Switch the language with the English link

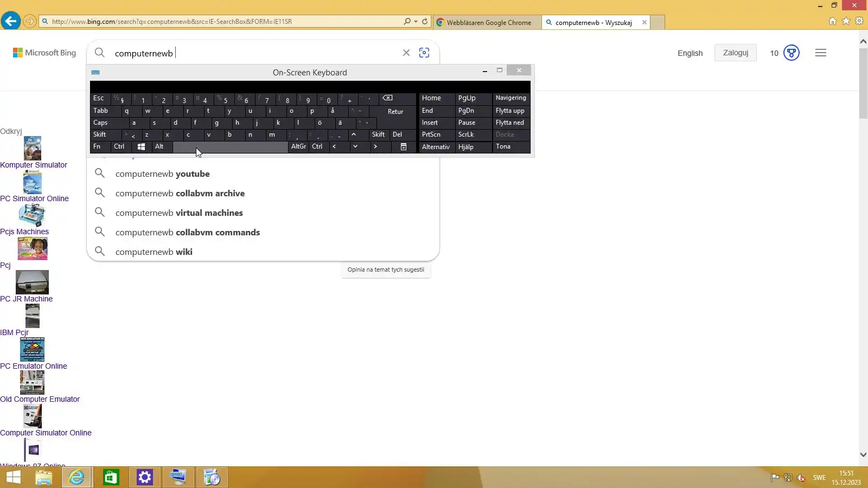(690, 53)
